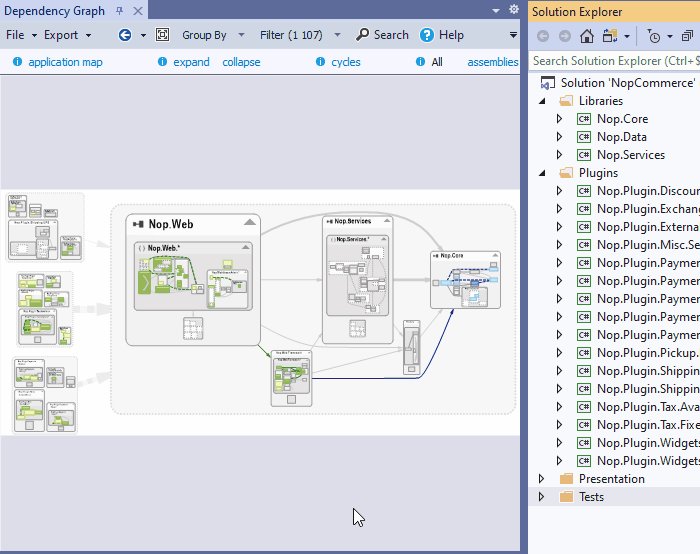Screen dimensions: 700x554
Task: Select Nop.Services project in tree
Action: click(x=631, y=155)
